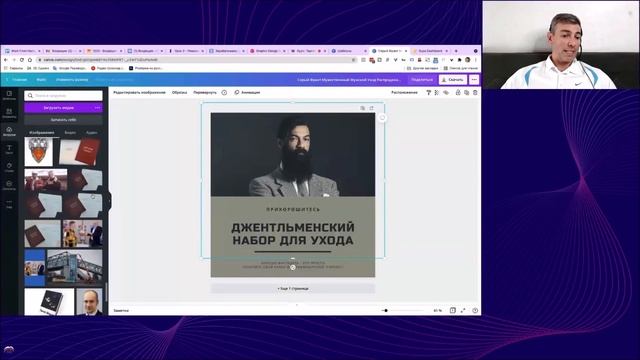Open the three-dot options on upload media button
The height and width of the screenshot is (360, 640).
point(97,108)
